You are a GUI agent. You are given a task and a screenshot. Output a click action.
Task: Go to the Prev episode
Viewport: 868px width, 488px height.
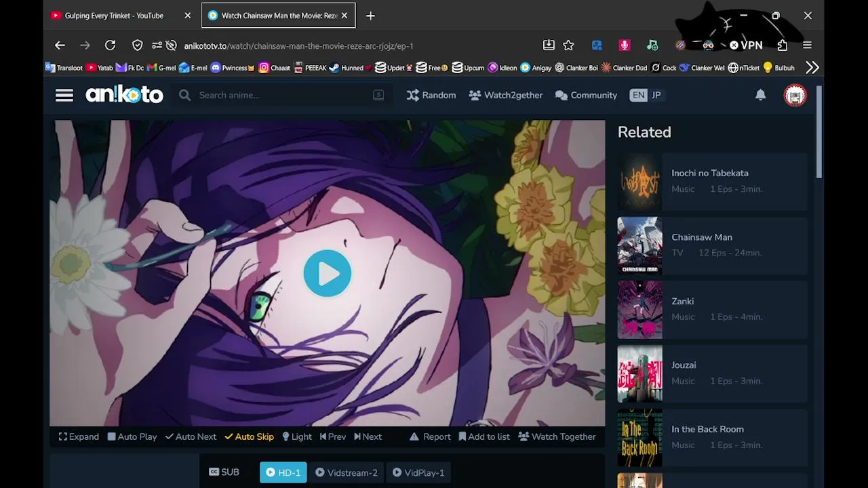pos(333,437)
